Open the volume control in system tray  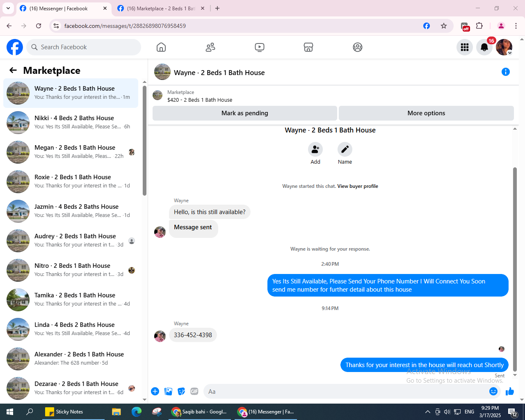(447, 412)
